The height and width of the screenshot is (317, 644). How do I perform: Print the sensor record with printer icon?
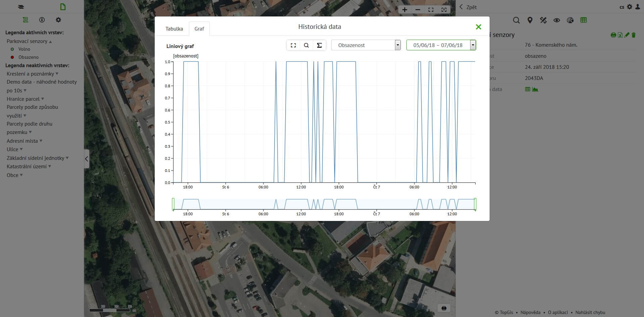click(x=613, y=35)
